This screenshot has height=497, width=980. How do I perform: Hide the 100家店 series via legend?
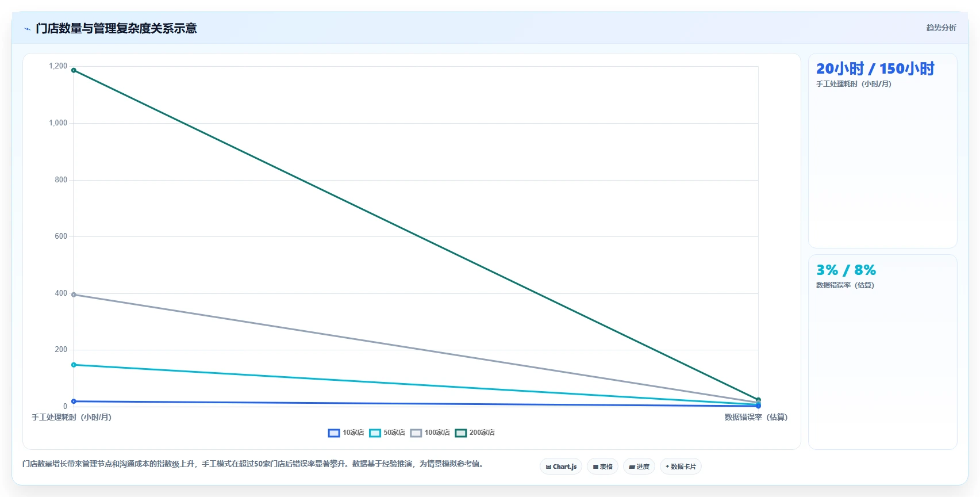[430, 433]
